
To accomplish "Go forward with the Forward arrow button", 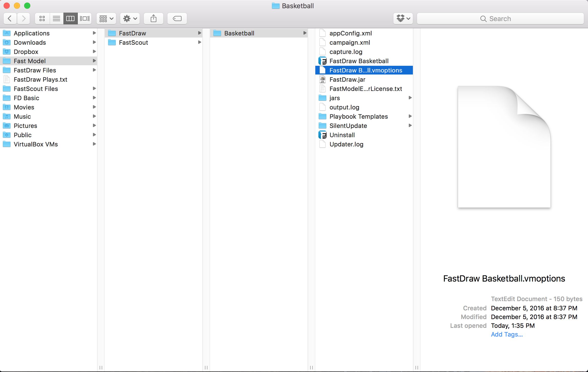I will pos(24,18).
